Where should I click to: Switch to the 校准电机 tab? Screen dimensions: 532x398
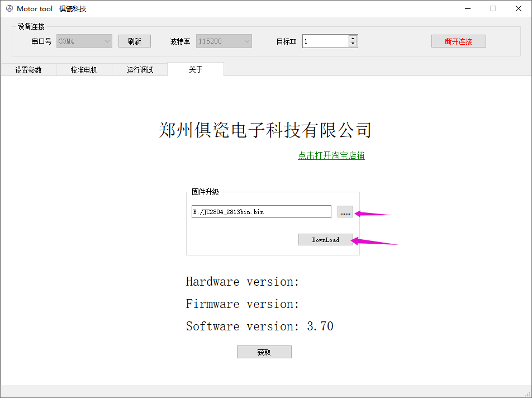84,69
